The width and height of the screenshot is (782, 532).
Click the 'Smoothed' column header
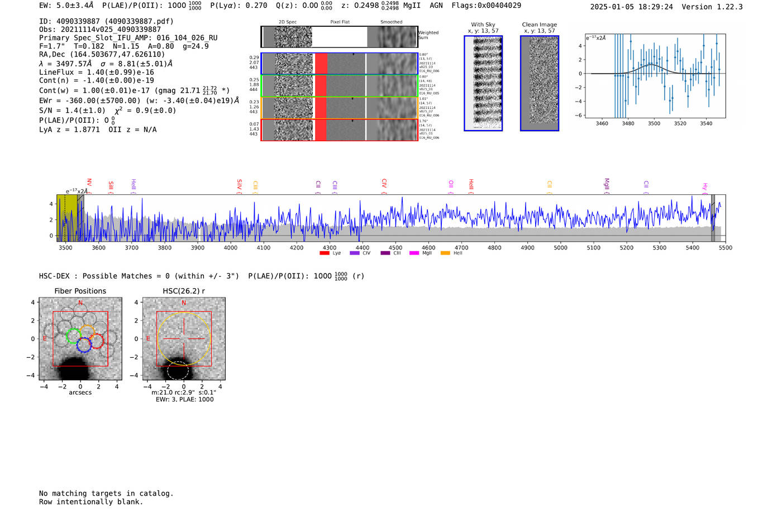[x=392, y=22]
